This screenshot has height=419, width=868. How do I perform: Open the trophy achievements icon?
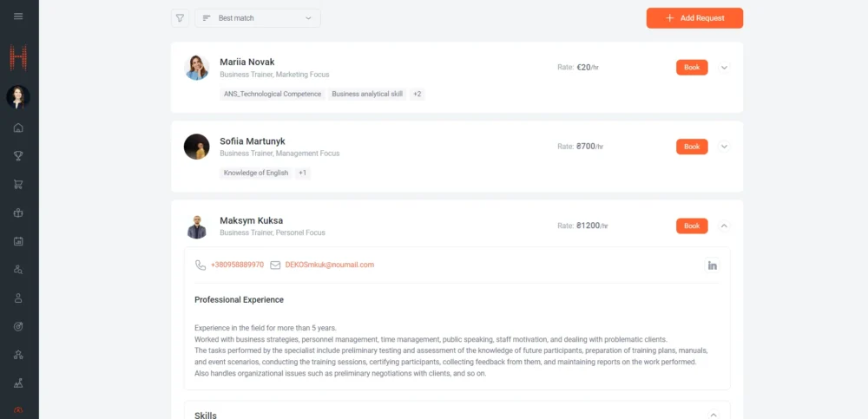coord(19,156)
